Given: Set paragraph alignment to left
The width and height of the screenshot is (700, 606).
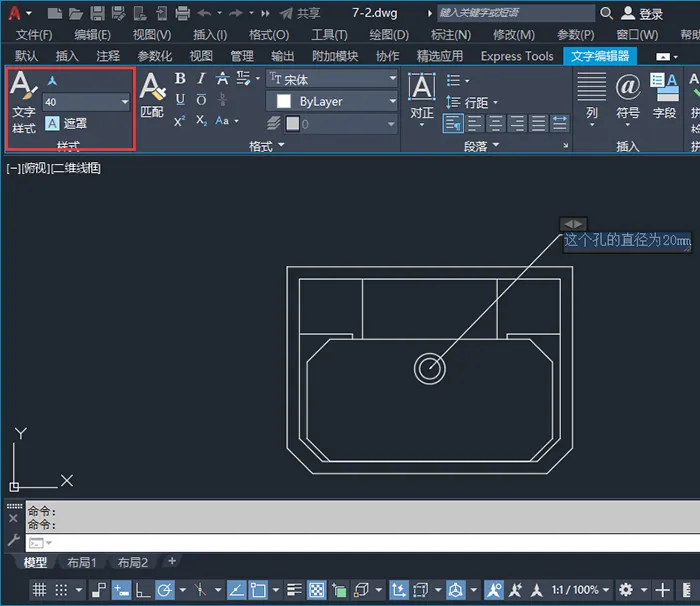Looking at the screenshot, I should 475,123.
